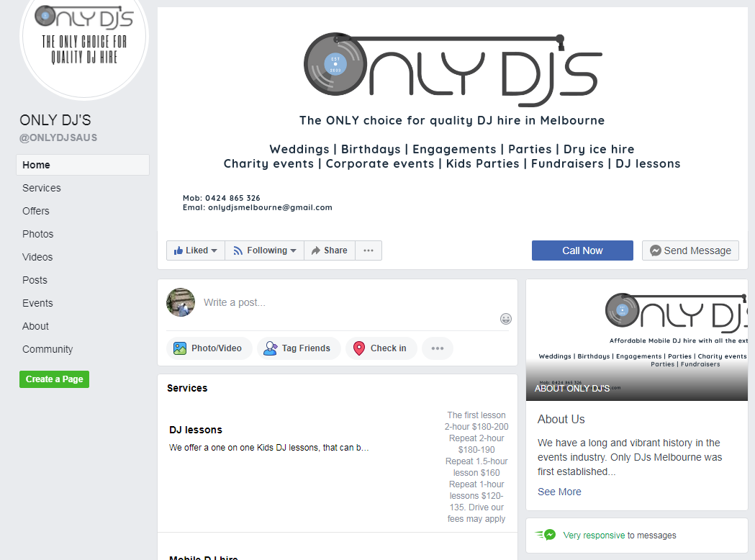Click the ONLY DJ'S page name
Image resolution: width=755 pixels, height=560 pixels.
[x=55, y=120]
